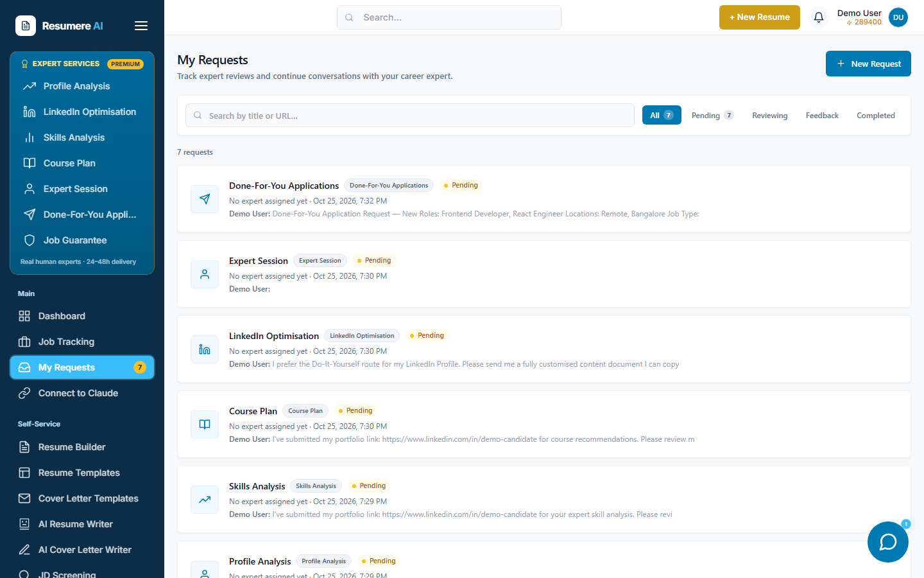
Task: Open the LinkedIn Optimisation request title
Action: pyautogui.click(x=274, y=336)
